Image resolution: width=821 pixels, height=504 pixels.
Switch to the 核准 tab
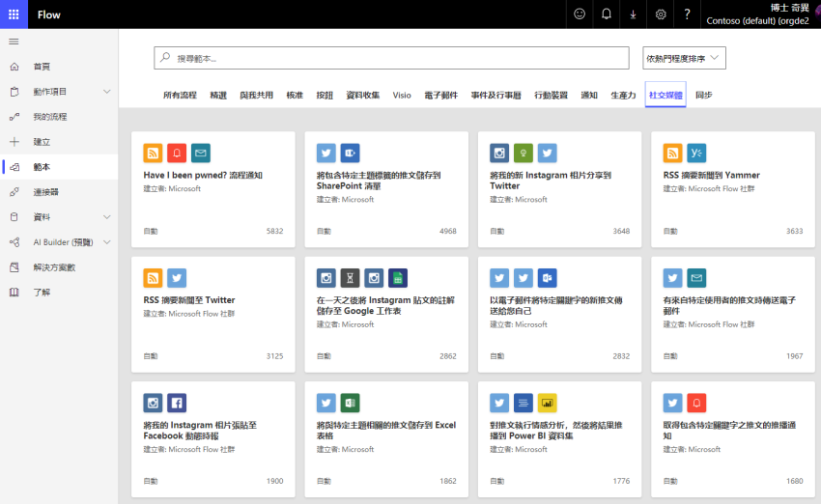pyautogui.click(x=295, y=96)
